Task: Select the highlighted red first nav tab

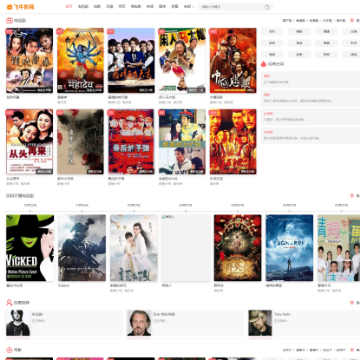Action: pyautogui.click(x=69, y=7)
